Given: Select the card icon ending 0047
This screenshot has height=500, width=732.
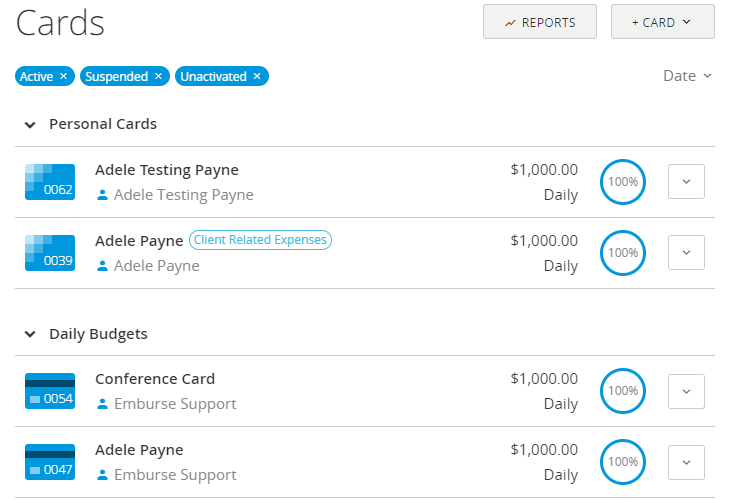Looking at the screenshot, I should 50,462.
